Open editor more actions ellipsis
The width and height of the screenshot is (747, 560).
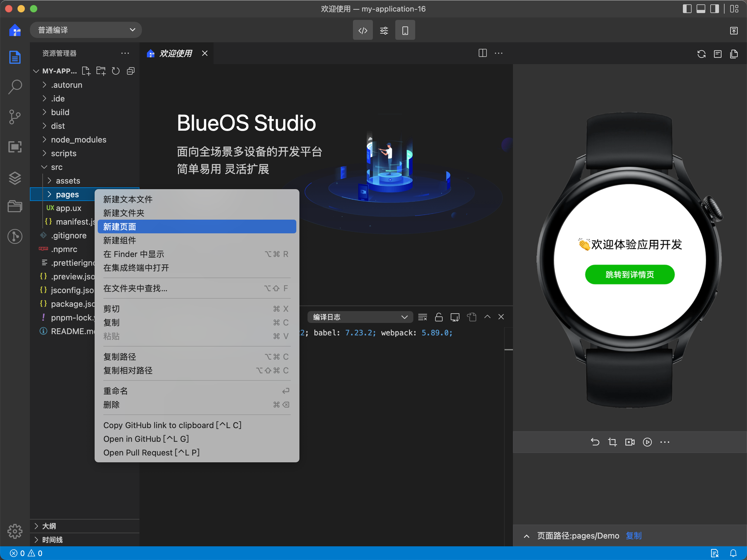499,53
